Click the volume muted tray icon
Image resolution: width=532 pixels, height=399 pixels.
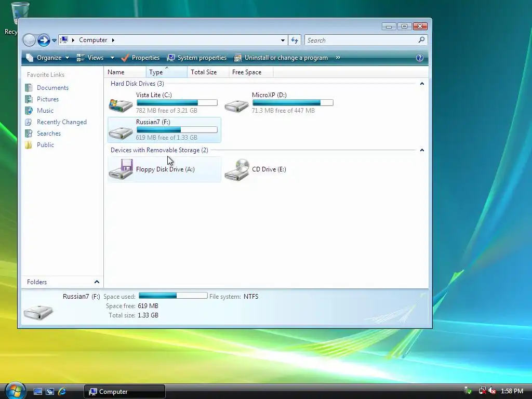point(493,391)
